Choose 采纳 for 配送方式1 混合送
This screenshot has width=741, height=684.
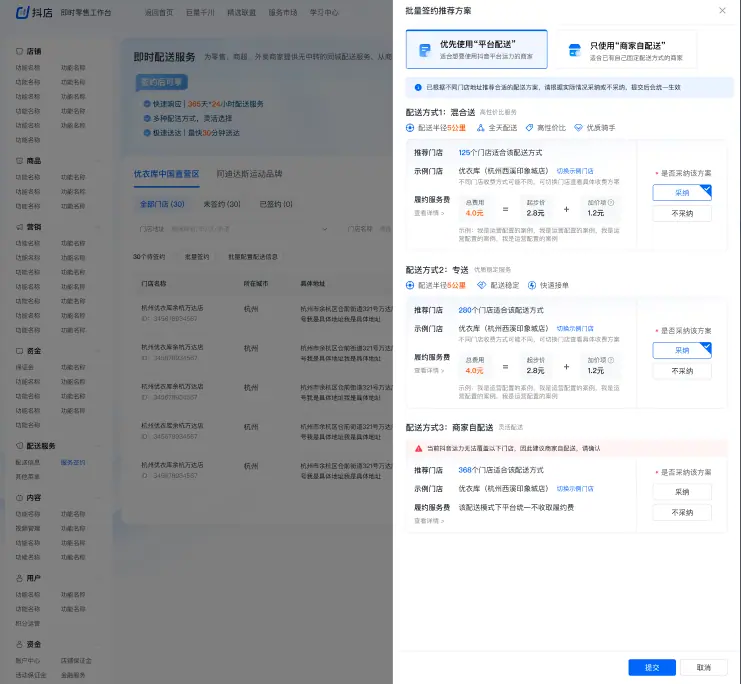(682, 193)
